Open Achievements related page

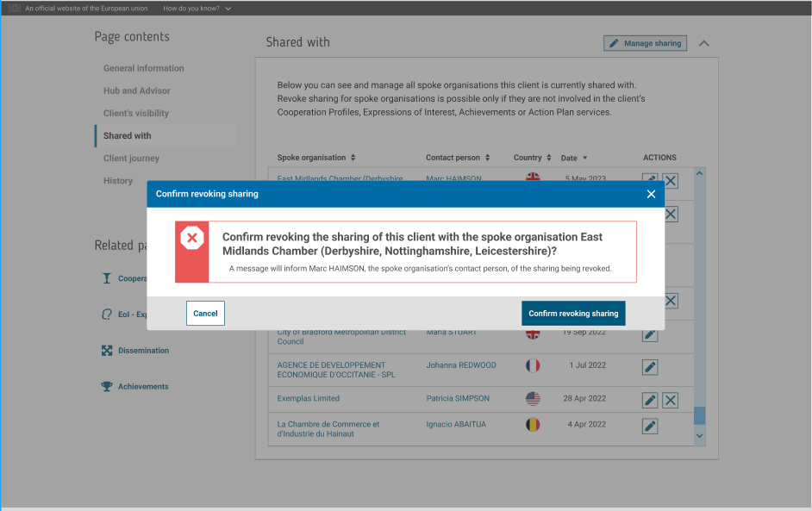tap(143, 387)
